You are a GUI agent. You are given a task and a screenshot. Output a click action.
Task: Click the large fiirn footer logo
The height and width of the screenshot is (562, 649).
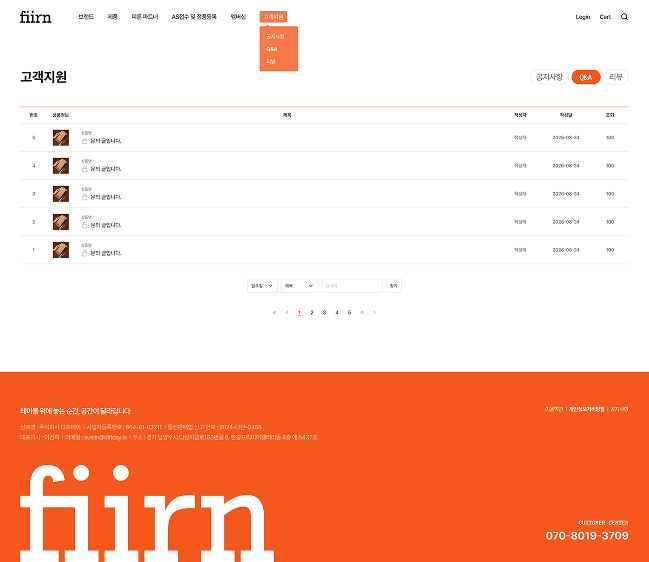point(147,513)
